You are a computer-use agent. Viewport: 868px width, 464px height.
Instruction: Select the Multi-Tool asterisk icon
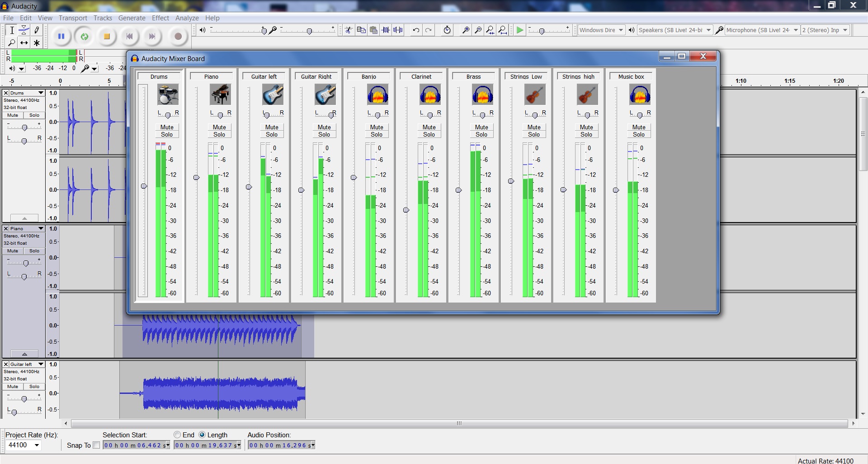pos(37,43)
